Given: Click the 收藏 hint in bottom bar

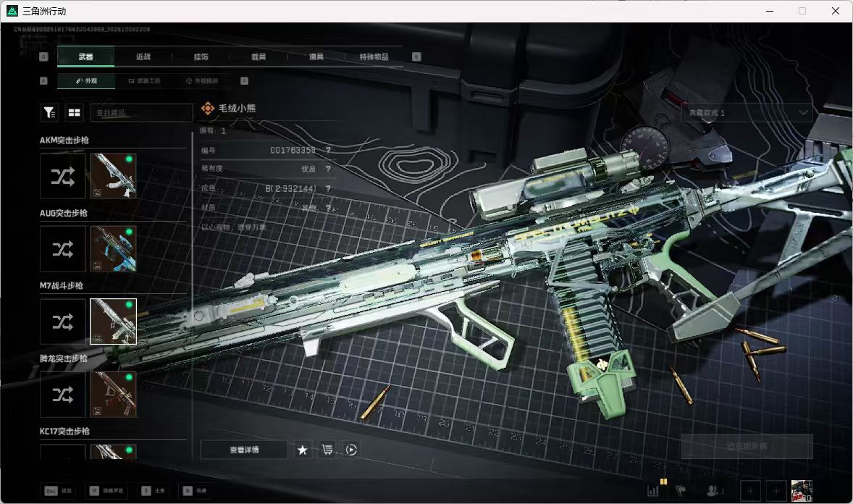Looking at the screenshot, I should pyautogui.click(x=195, y=490).
